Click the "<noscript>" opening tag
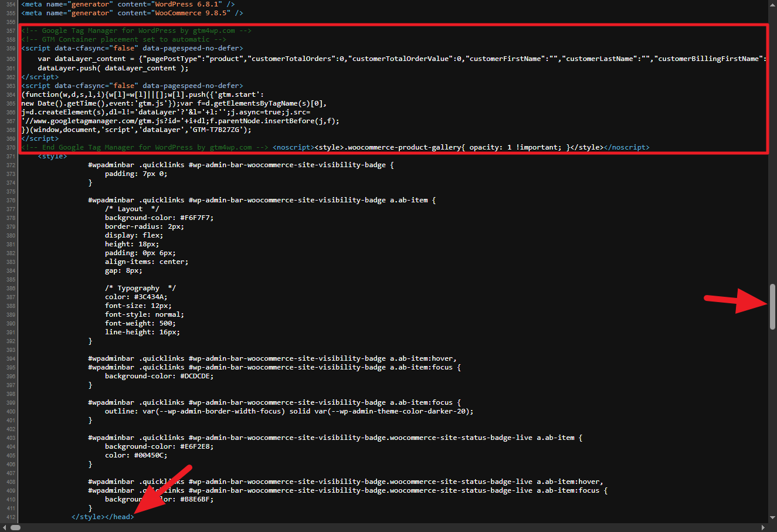 [x=294, y=147]
